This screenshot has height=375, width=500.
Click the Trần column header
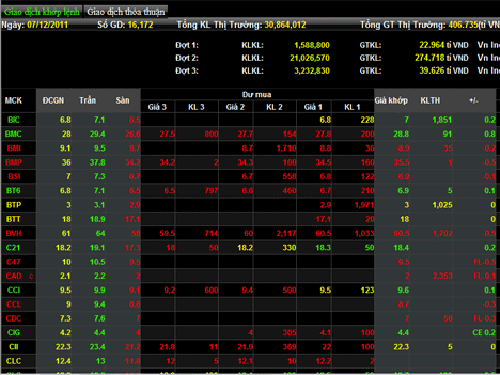click(x=88, y=100)
